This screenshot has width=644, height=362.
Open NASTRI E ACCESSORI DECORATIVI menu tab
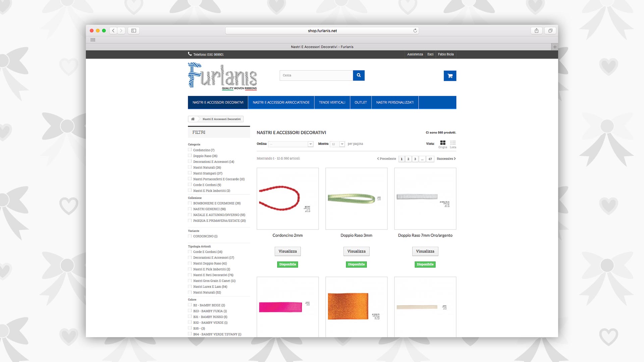[x=218, y=103]
